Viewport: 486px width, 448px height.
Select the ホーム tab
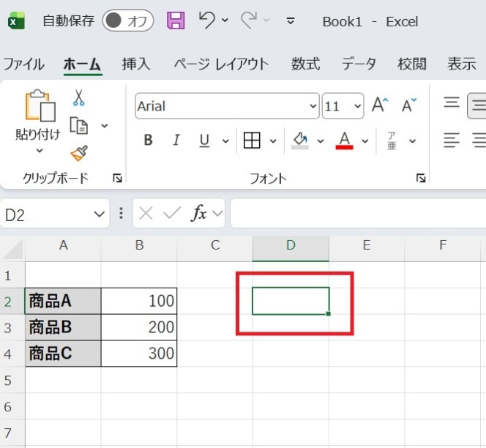[x=83, y=64]
